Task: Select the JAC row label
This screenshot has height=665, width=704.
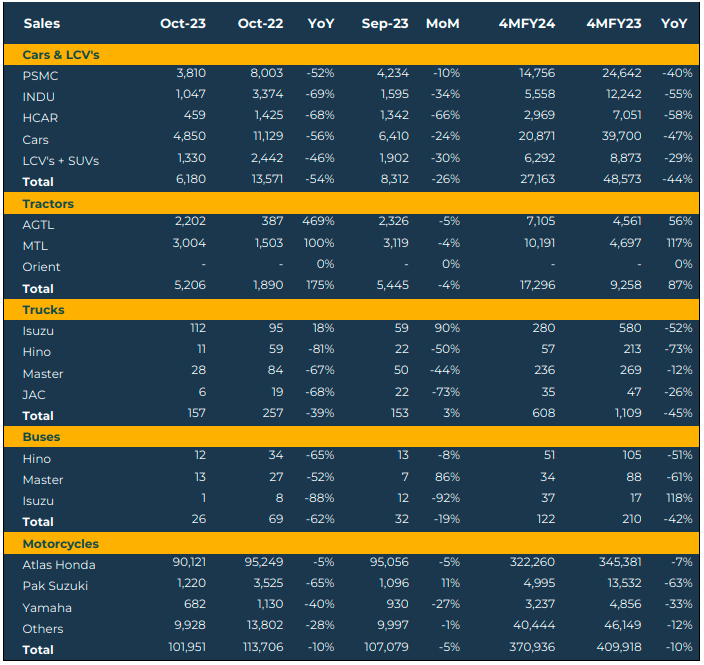Action: coord(34,395)
